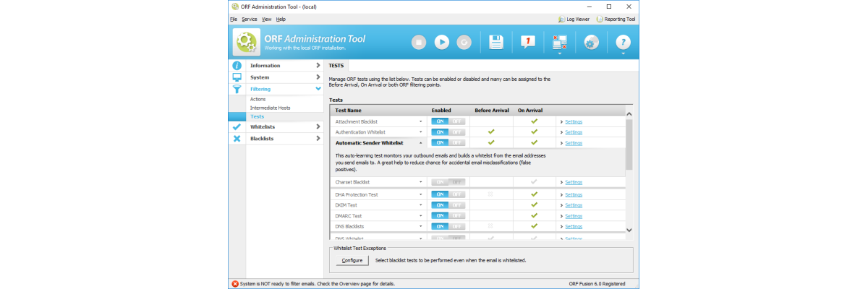Click the ORF gears logo icon
The image size is (868, 289).
click(x=247, y=43)
